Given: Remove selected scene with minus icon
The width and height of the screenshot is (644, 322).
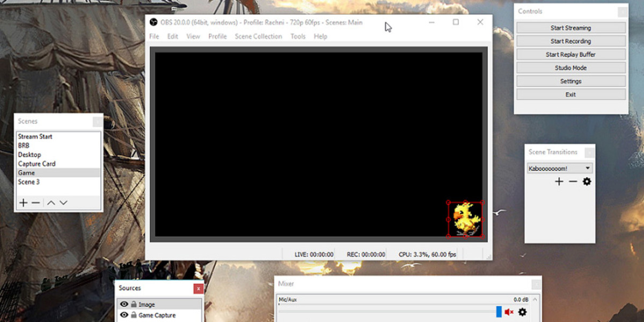Looking at the screenshot, I should point(36,203).
